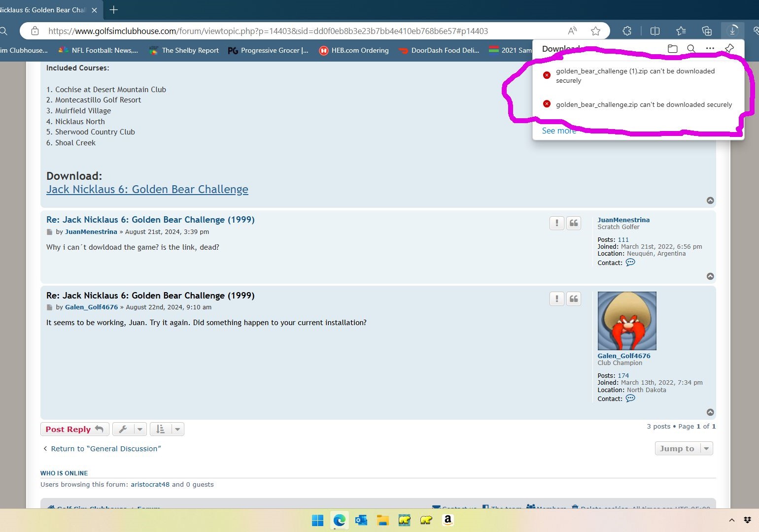This screenshot has height=532, width=759.
Task: Jump to top from first post arrow
Action: click(x=710, y=200)
